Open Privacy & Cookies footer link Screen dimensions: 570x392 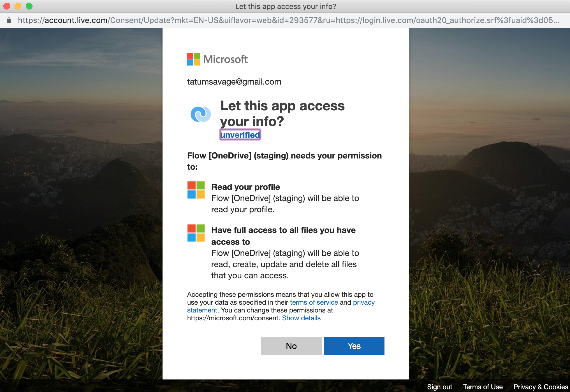pyautogui.click(x=541, y=387)
